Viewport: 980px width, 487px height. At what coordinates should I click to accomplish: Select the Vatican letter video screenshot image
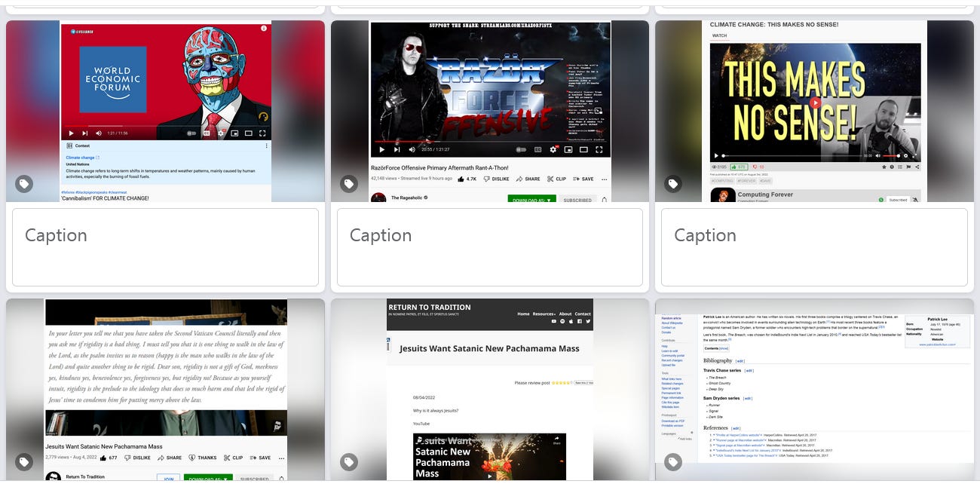pos(165,390)
